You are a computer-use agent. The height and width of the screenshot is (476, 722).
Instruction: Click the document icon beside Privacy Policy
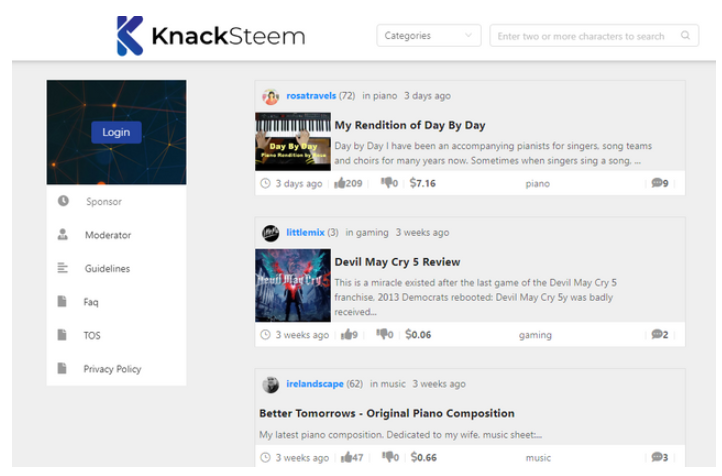click(x=62, y=368)
